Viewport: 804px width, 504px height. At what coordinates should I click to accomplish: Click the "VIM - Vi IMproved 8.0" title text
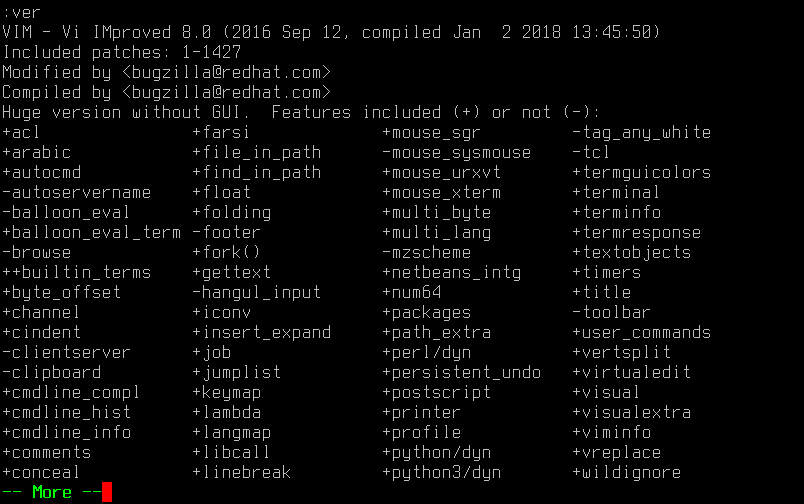[x=106, y=32]
